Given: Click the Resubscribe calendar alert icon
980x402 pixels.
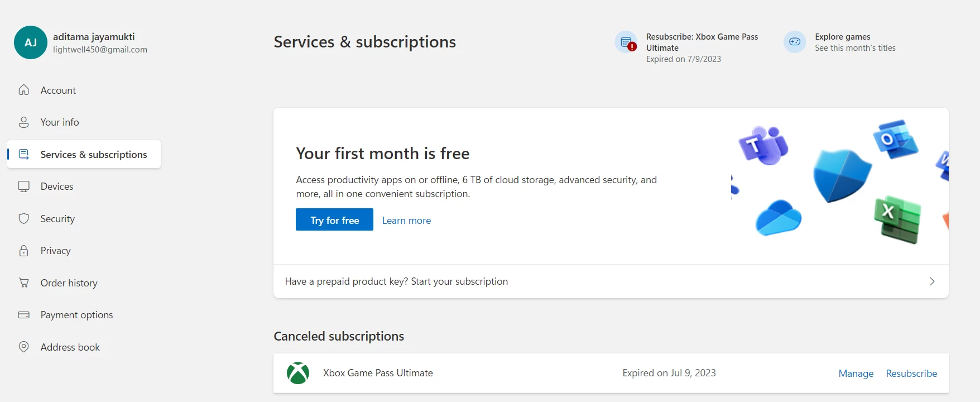Looking at the screenshot, I should (x=627, y=42).
